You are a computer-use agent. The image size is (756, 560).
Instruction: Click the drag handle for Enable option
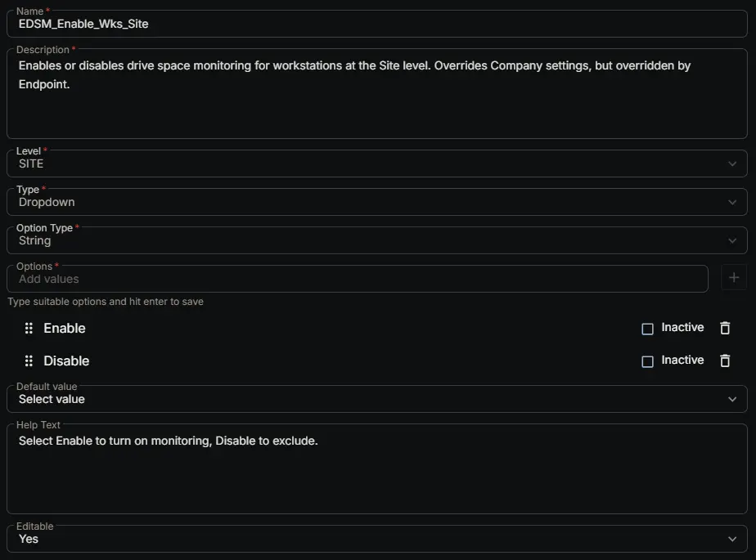point(29,328)
